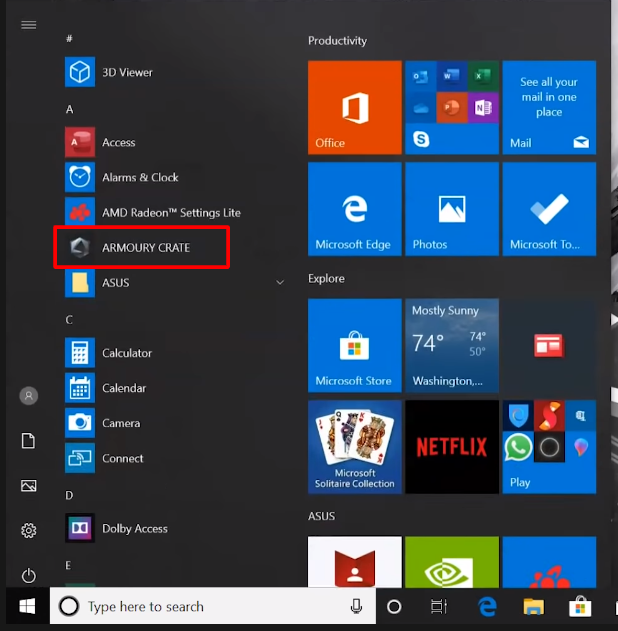Open the Calculator app
Screen dimensions: 618x631
[173, 353]
